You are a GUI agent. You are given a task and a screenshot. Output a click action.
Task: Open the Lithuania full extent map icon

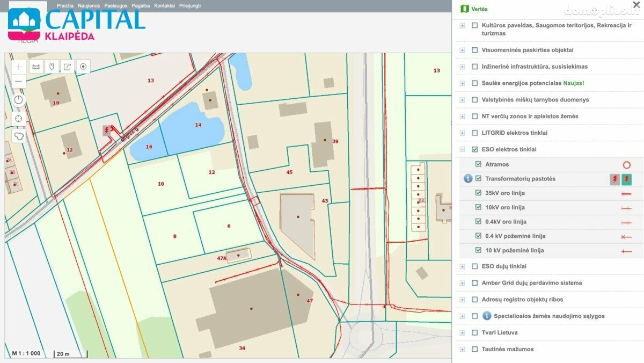point(19,136)
